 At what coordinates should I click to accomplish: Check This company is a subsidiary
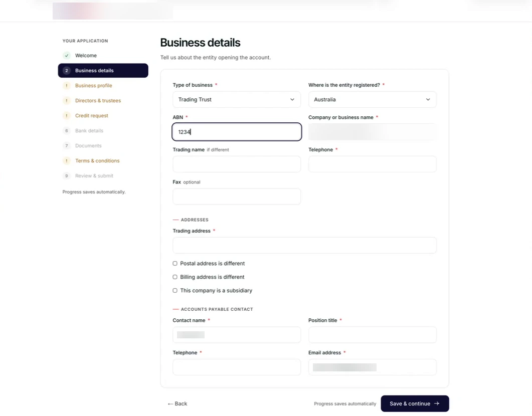(175, 291)
